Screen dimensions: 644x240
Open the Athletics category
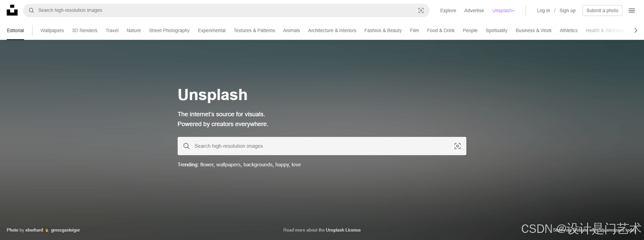[x=569, y=30]
